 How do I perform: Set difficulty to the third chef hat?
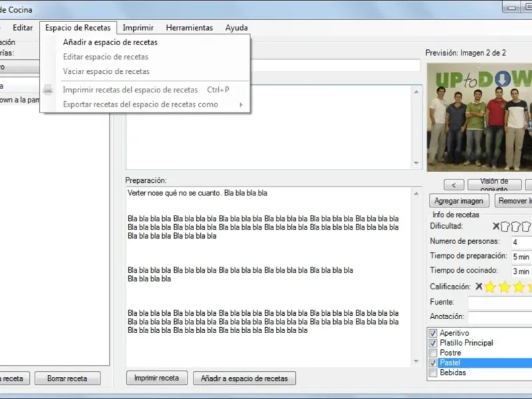526,226
